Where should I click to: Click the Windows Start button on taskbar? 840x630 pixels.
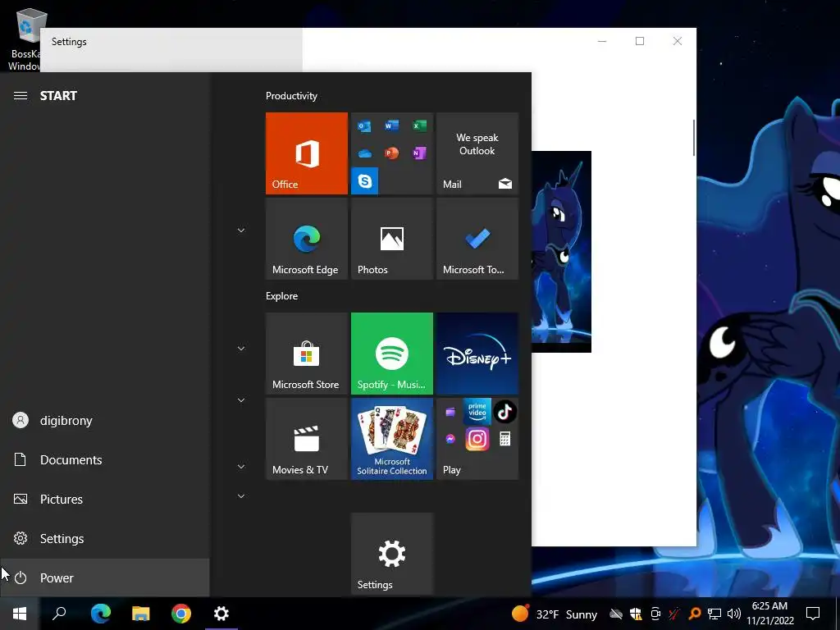[20, 614]
